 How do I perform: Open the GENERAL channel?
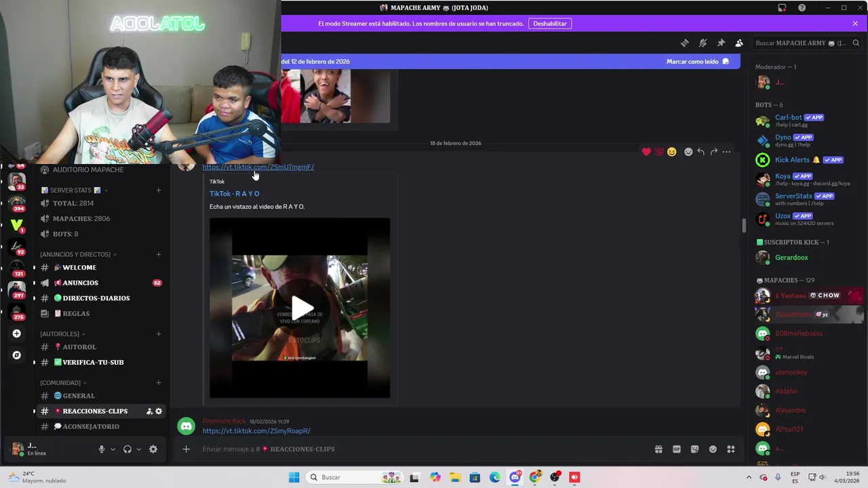coord(100,396)
